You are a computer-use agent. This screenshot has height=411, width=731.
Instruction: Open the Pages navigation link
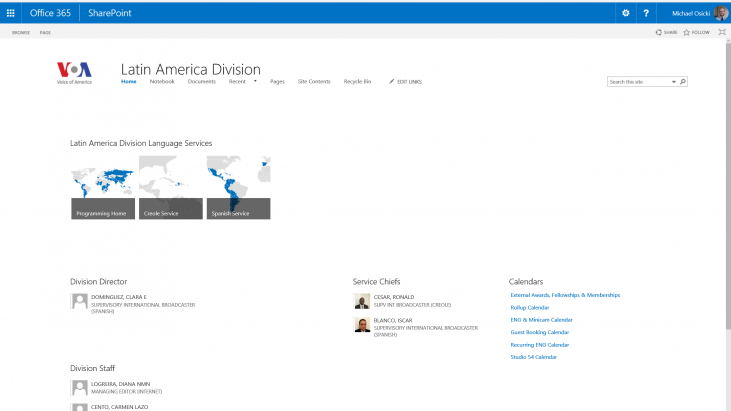[277, 81]
